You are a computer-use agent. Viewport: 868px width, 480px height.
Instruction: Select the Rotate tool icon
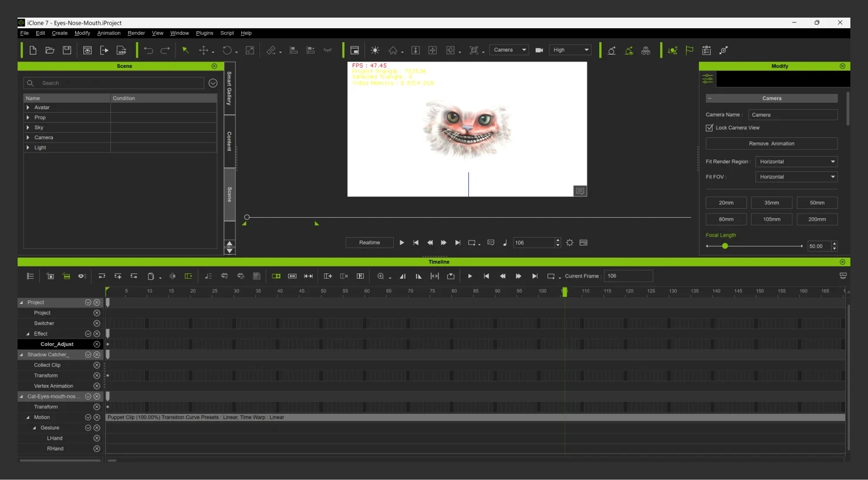pos(227,50)
